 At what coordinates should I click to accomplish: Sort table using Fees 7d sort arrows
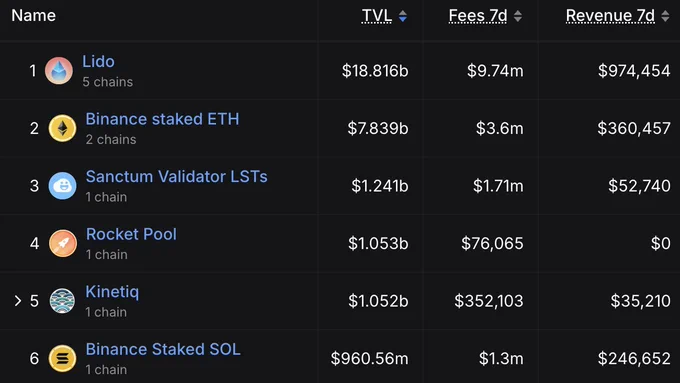click(517, 16)
